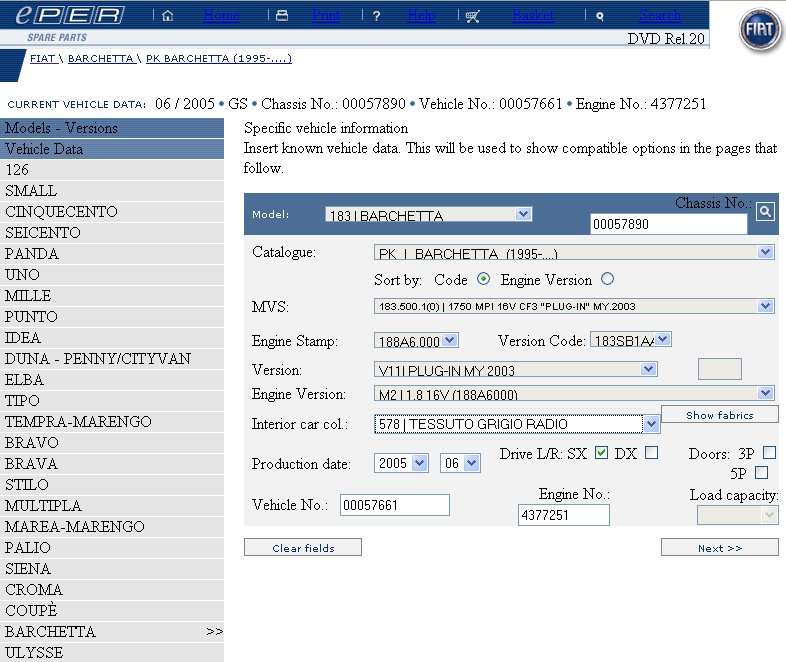The height and width of the screenshot is (662, 786).
Task: Open the Version Code dropdown
Action: click(631, 340)
